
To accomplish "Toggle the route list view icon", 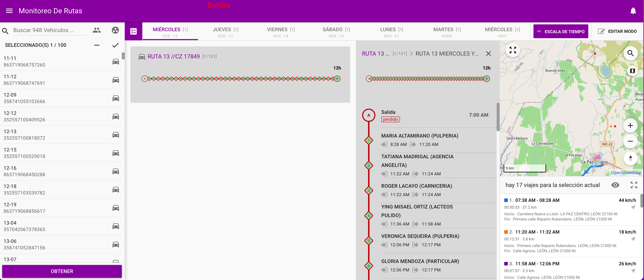I will 133,31.
